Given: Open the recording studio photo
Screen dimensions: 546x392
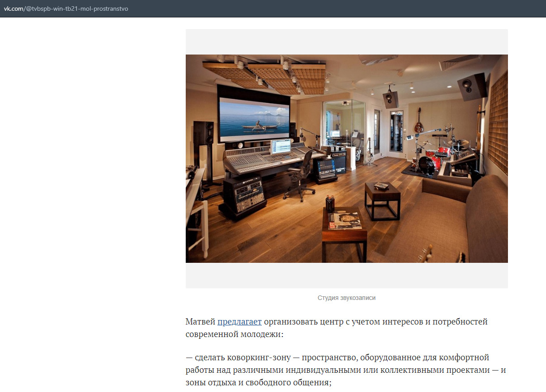Looking at the screenshot, I should pyautogui.click(x=347, y=159).
